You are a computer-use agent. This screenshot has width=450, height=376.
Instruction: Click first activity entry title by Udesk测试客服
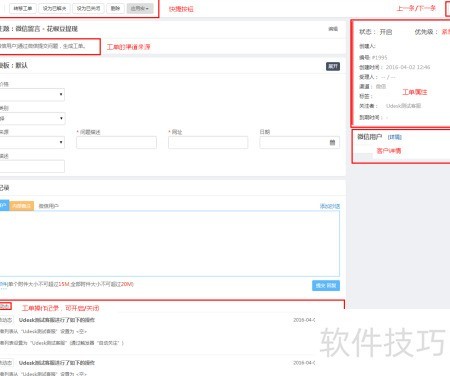(x=57, y=320)
